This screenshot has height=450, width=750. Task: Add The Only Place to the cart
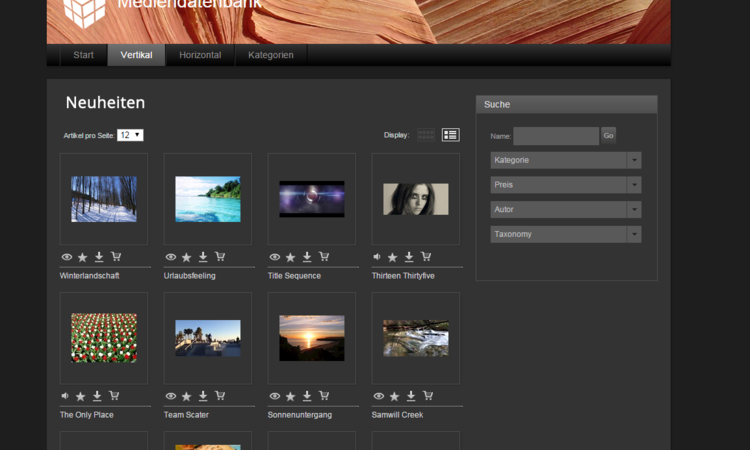coord(114,395)
